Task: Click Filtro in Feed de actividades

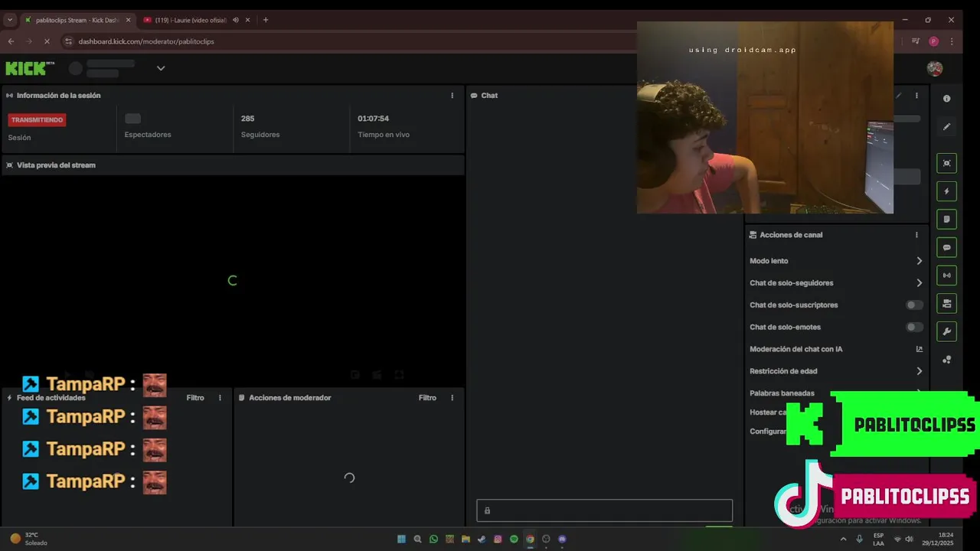Action: pos(195,398)
